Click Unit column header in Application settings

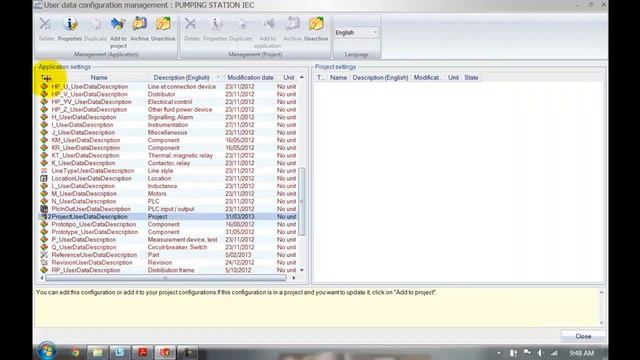(x=289, y=78)
